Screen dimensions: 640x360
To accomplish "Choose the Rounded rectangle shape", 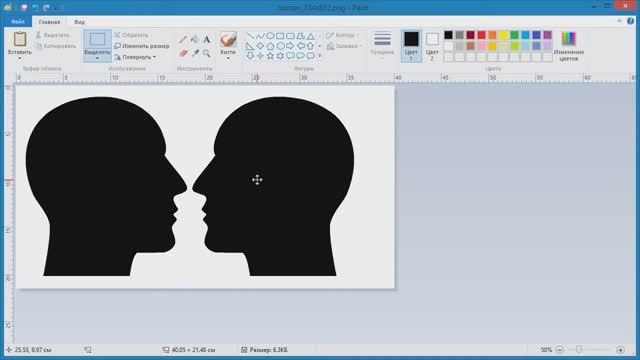I will coord(290,36).
